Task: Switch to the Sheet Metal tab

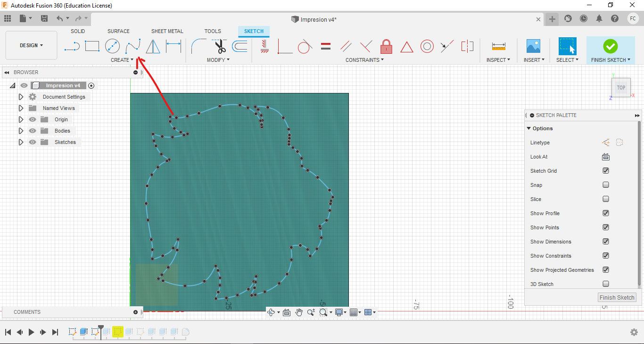Action: pos(167,31)
